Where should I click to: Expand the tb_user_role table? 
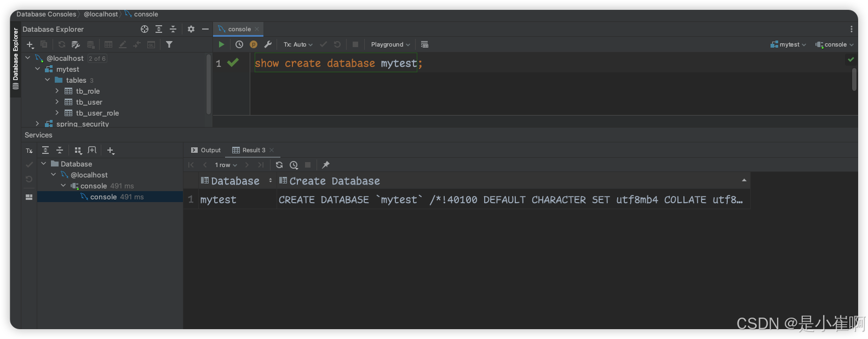click(57, 113)
